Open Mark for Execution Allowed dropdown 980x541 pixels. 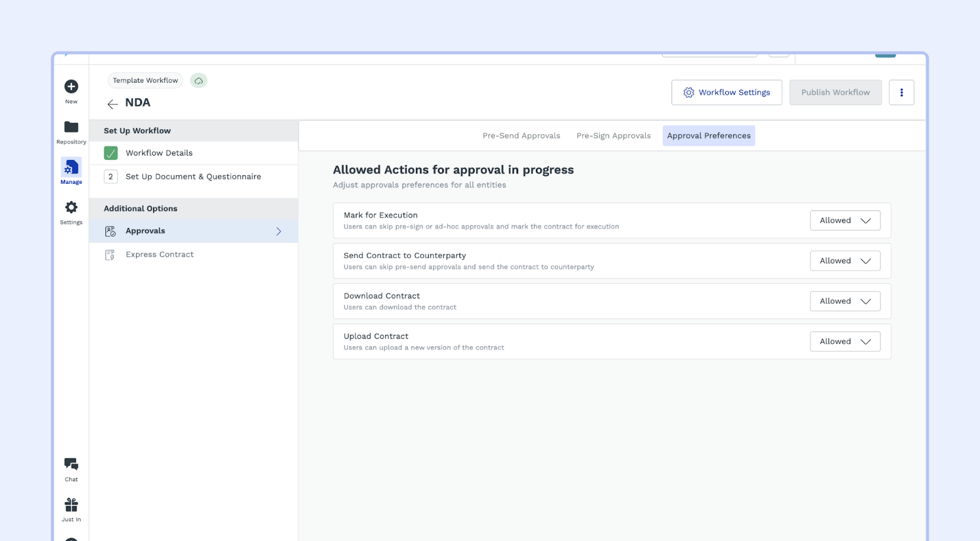845,221
